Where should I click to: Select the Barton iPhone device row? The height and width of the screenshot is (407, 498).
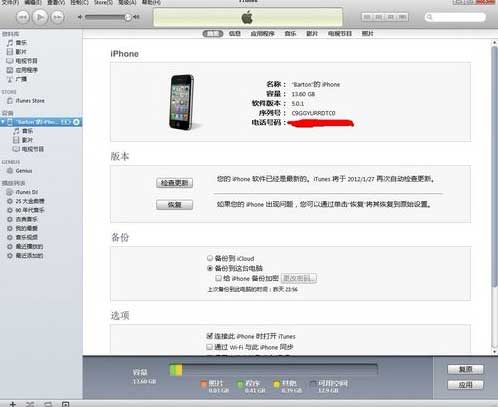41,122
